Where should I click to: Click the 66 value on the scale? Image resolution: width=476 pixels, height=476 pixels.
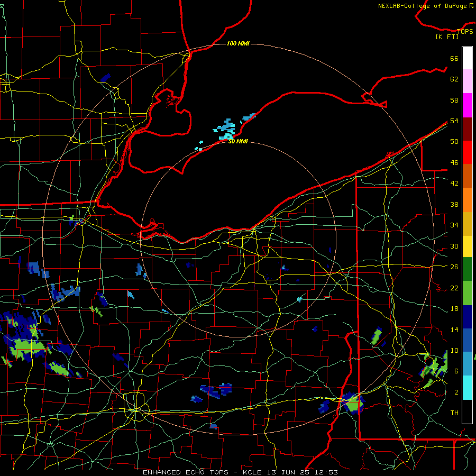[x=454, y=58]
